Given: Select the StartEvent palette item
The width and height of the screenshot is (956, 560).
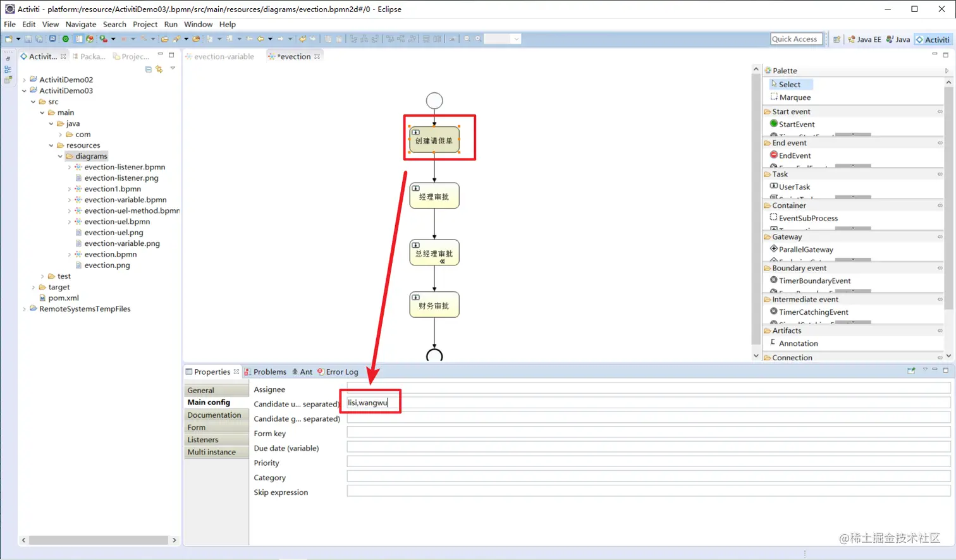Looking at the screenshot, I should pyautogui.click(x=792, y=125).
